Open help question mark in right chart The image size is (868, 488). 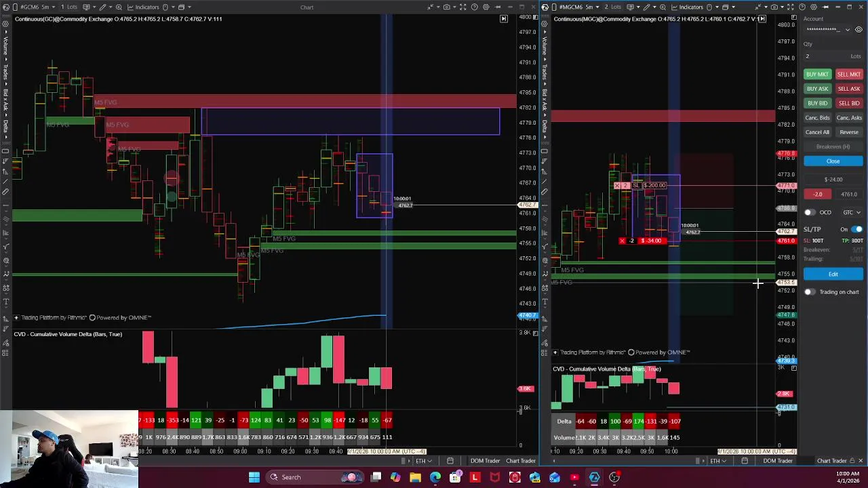point(802,7)
